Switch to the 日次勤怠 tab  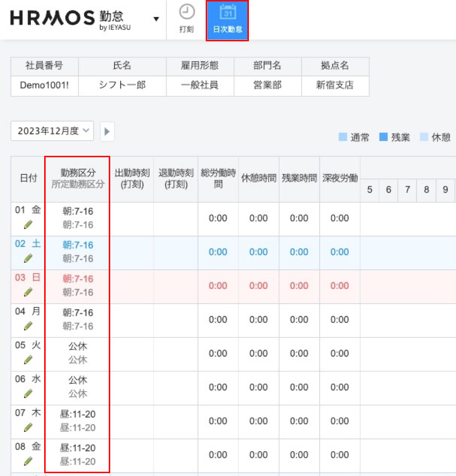[228, 20]
